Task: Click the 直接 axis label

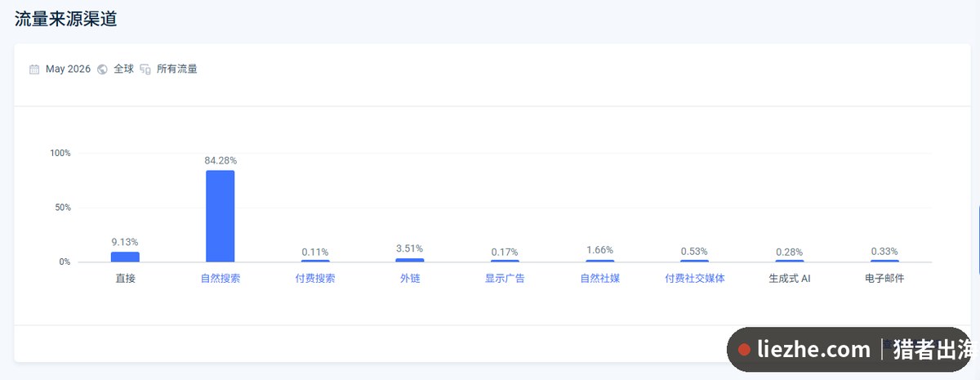Action: pyautogui.click(x=125, y=279)
